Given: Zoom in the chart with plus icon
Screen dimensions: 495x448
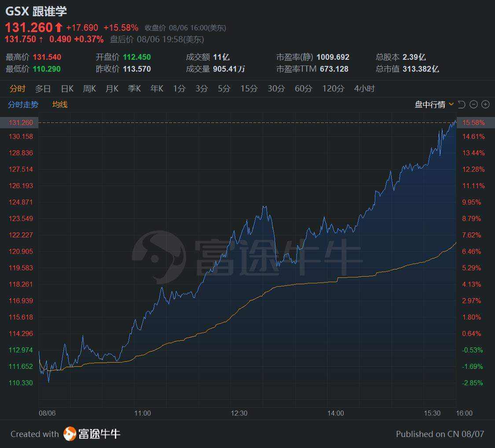Looking at the screenshot, I should (x=485, y=105).
